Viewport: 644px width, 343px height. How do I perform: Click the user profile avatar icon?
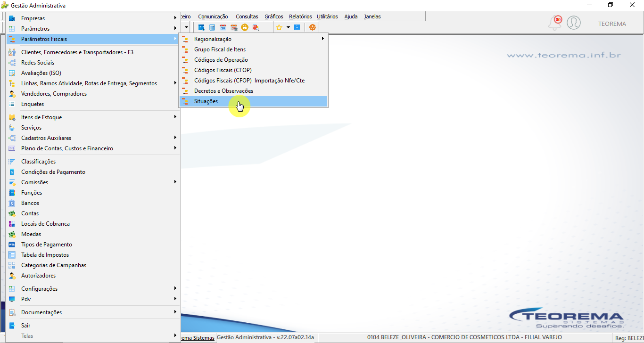tap(574, 23)
